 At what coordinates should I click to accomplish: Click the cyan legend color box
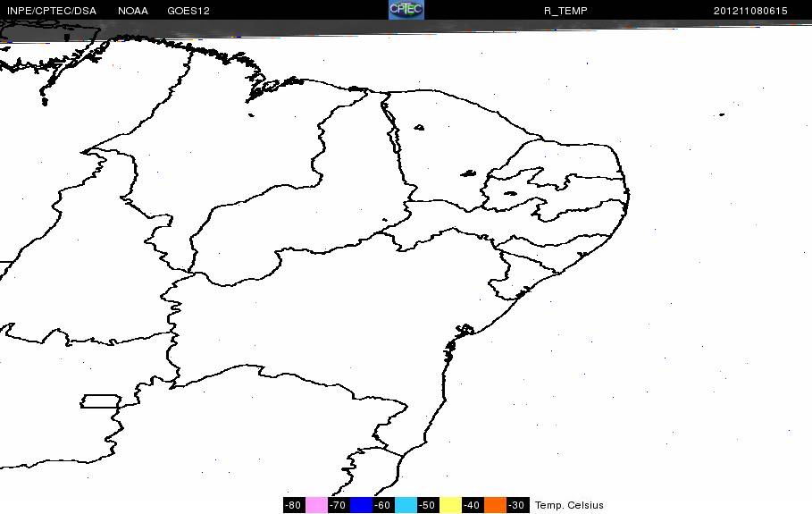[x=406, y=505]
